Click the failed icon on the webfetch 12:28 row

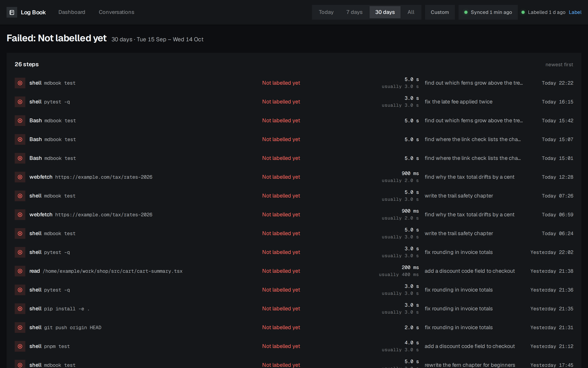coord(20,177)
